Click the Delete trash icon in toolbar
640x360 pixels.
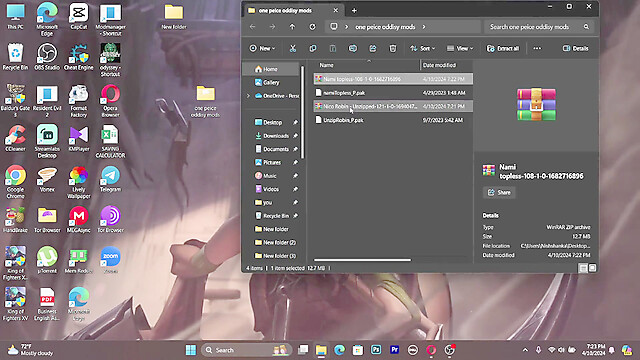pyautogui.click(x=393, y=49)
